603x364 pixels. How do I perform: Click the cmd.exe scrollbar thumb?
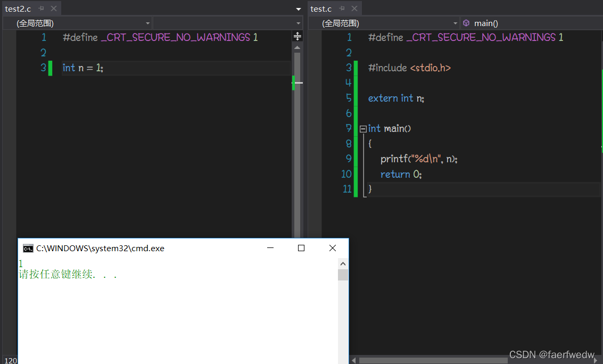[343, 275]
